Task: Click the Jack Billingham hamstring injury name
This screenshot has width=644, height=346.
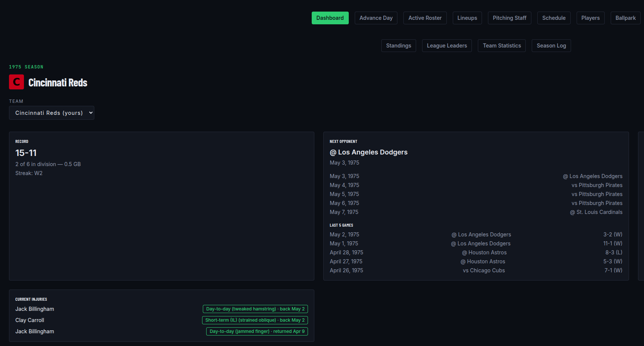Action: [34, 309]
